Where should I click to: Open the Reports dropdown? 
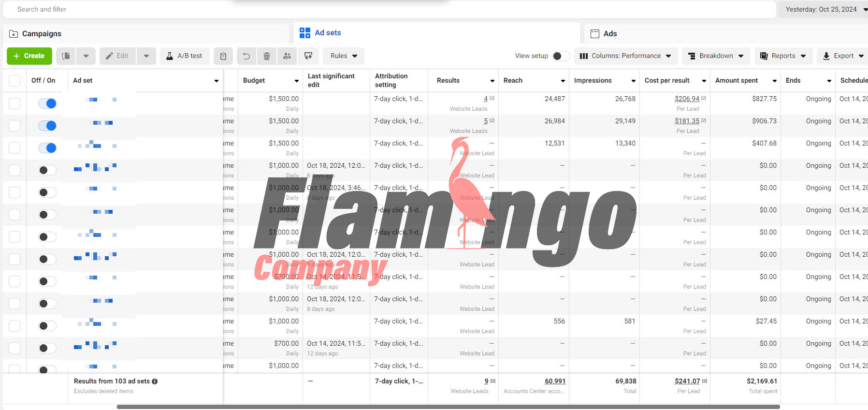point(783,56)
